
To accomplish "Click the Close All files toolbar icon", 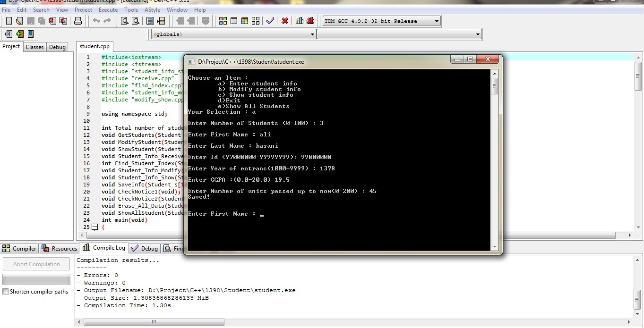I will pyautogui.click(x=63, y=21).
